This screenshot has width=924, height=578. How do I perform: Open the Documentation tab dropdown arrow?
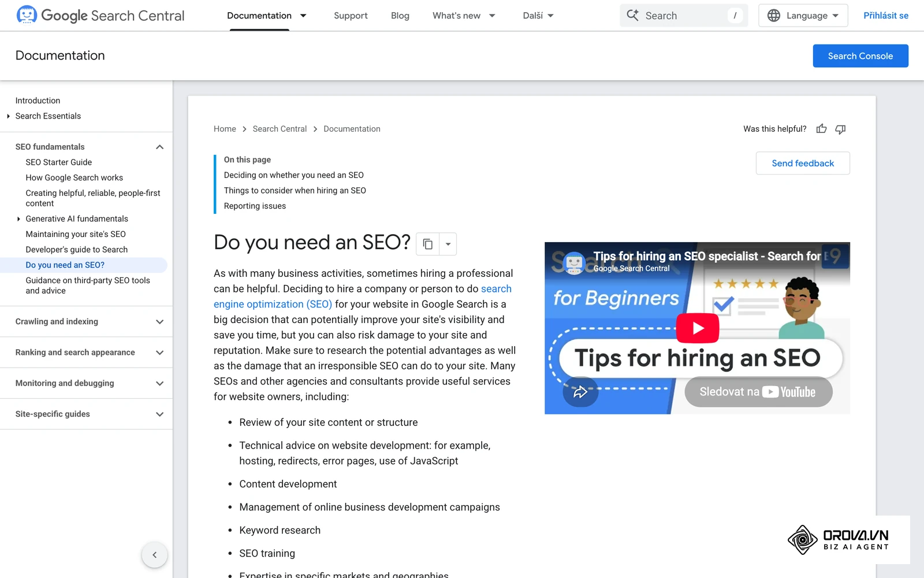(x=303, y=16)
